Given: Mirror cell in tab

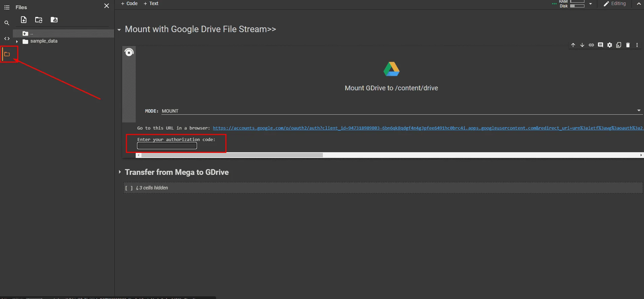Looking at the screenshot, I should click(x=619, y=45).
